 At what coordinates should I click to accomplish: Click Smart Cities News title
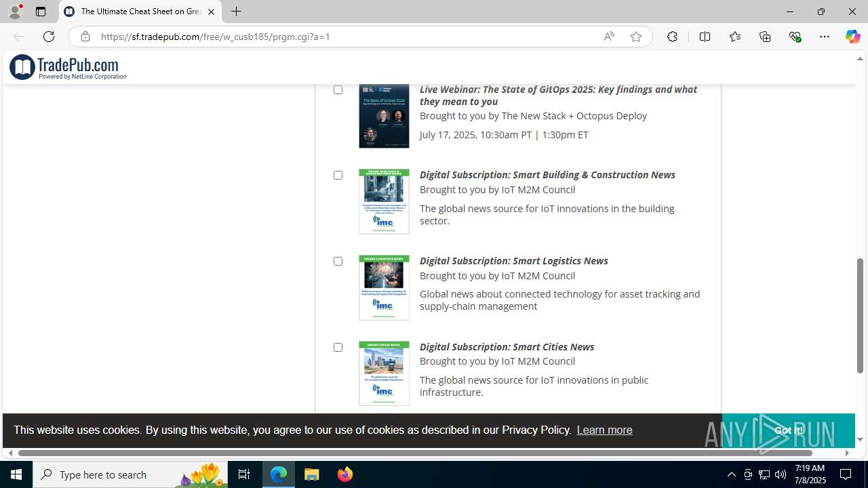coord(507,347)
